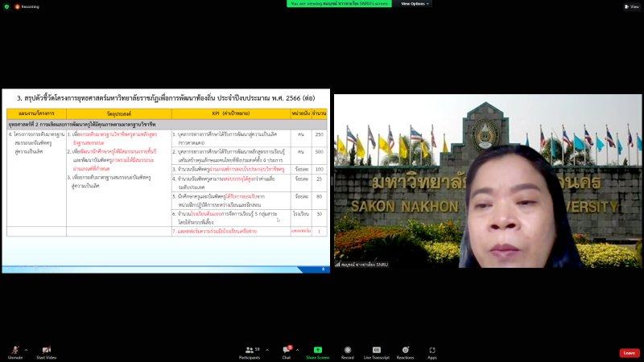Enable Live Transcript captions

376,351
